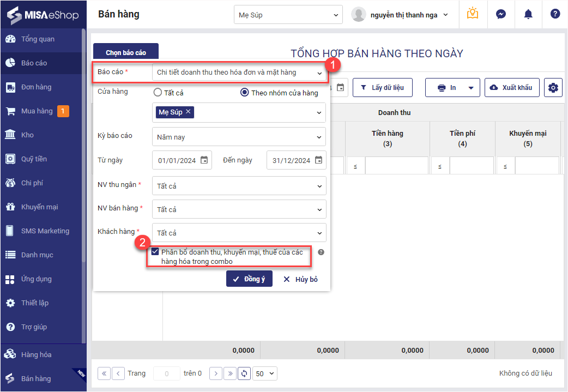Open Khuyến mại gift icon
The image size is (568, 392).
pos(10,207)
